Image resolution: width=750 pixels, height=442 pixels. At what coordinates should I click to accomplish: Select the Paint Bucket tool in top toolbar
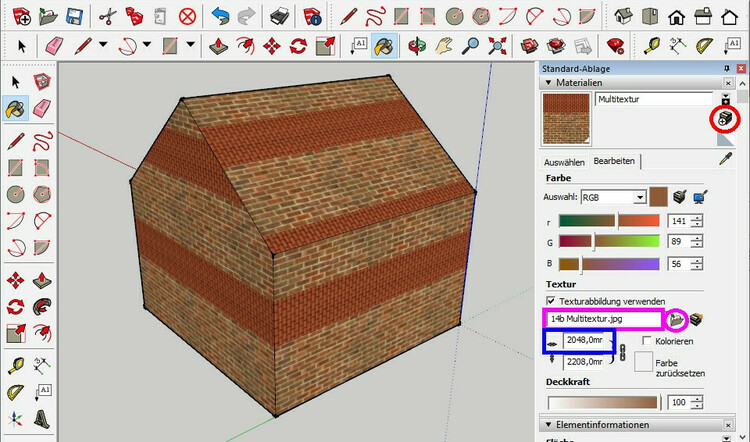click(384, 45)
